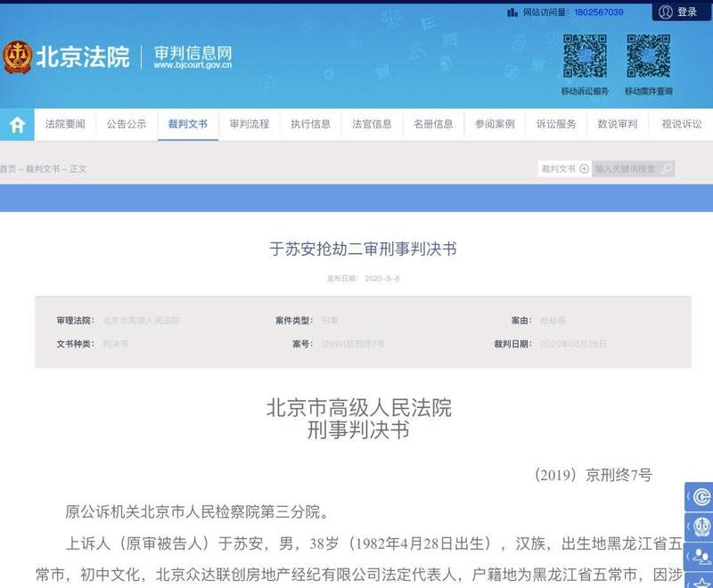Click the site visits bar chart icon

(x=512, y=12)
